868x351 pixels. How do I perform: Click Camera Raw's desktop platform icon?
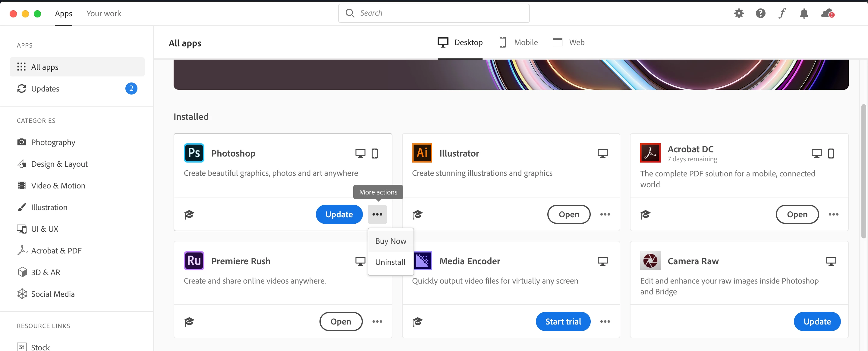831,261
